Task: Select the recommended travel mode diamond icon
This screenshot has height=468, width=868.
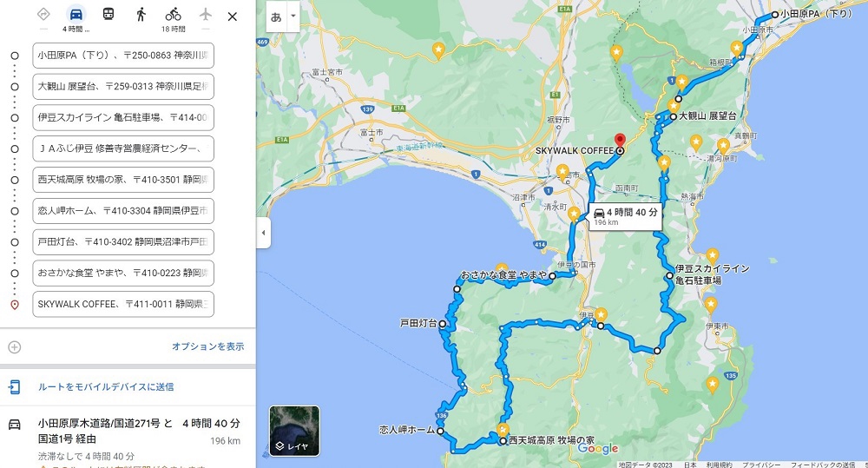Action: [43, 15]
